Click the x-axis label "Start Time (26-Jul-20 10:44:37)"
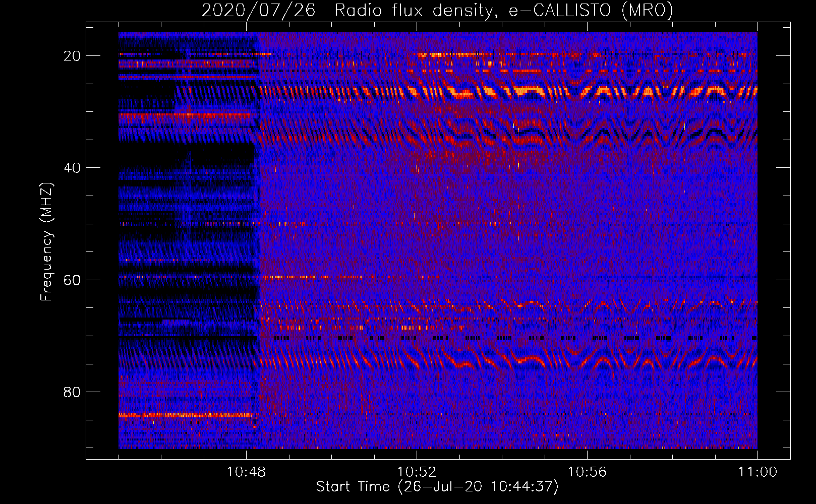The image size is (816, 504). (x=437, y=487)
